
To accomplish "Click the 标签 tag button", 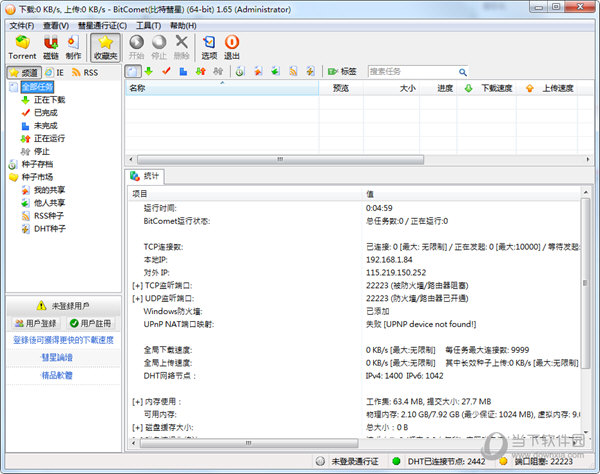I will (342, 71).
